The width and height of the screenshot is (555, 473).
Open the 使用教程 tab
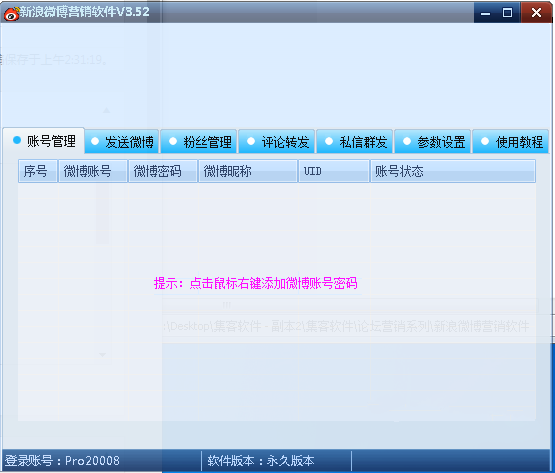click(x=511, y=142)
